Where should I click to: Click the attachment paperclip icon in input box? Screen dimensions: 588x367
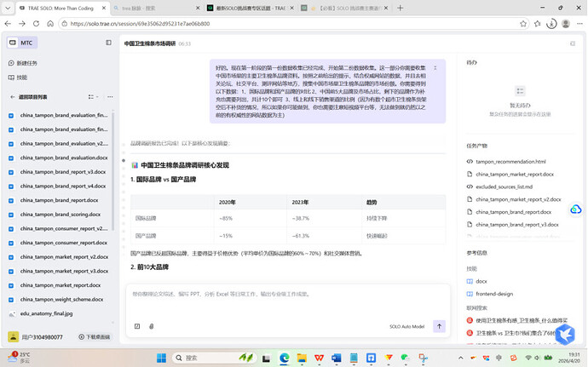pos(151,326)
